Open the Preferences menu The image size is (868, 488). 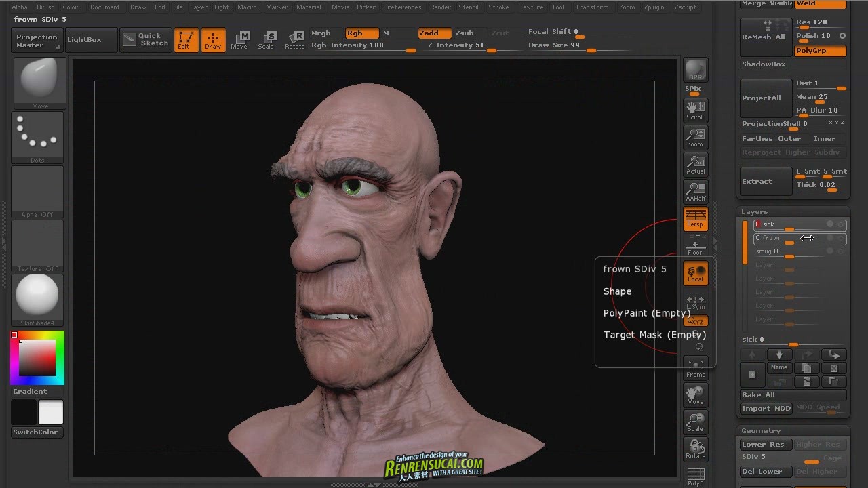[x=402, y=7]
